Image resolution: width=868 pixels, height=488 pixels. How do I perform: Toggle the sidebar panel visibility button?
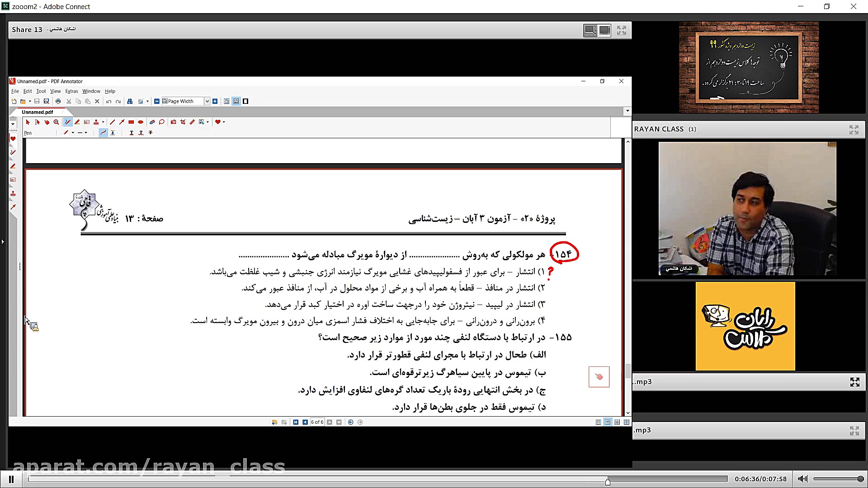246,101
